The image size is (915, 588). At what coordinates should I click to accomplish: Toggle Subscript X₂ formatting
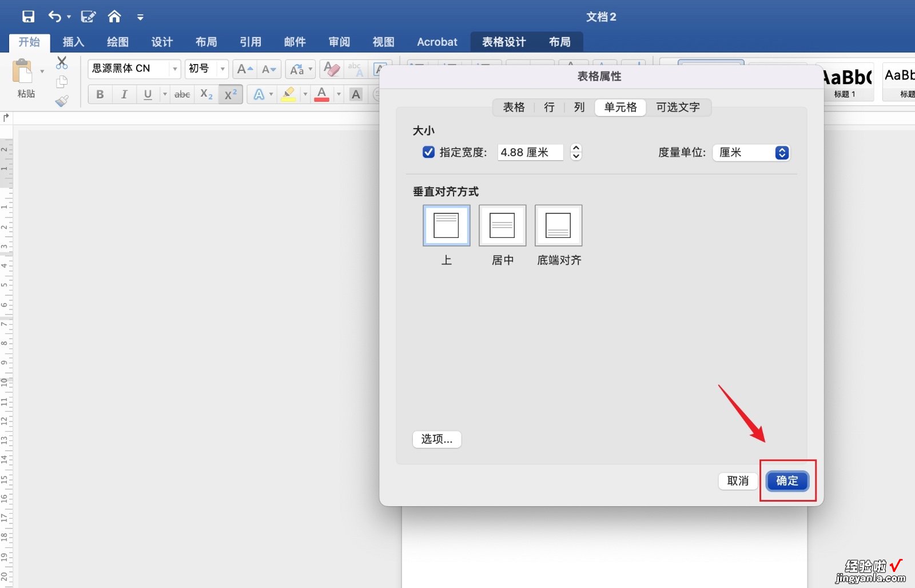tap(206, 94)
